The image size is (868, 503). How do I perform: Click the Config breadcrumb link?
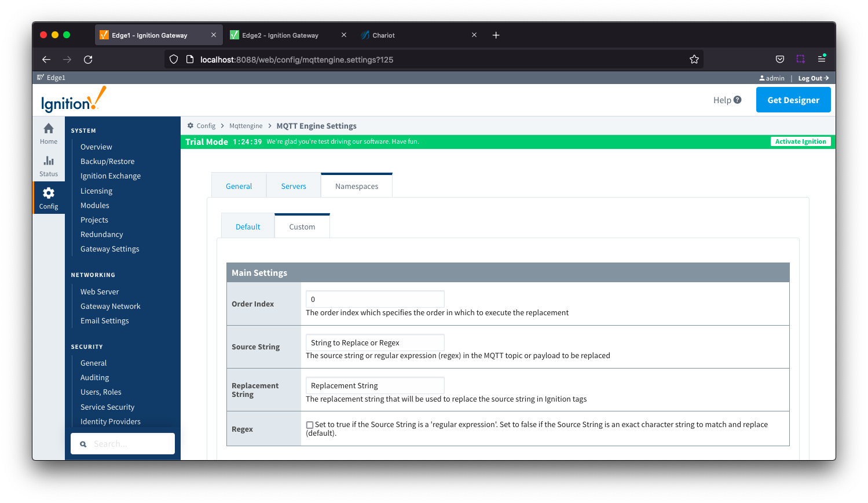tap(206, 126)
